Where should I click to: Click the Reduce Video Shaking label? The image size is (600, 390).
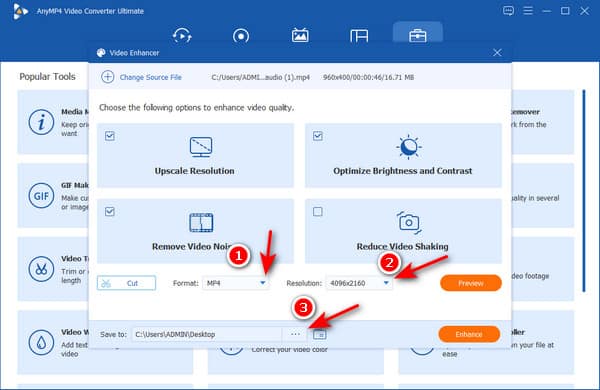point(403,246)
